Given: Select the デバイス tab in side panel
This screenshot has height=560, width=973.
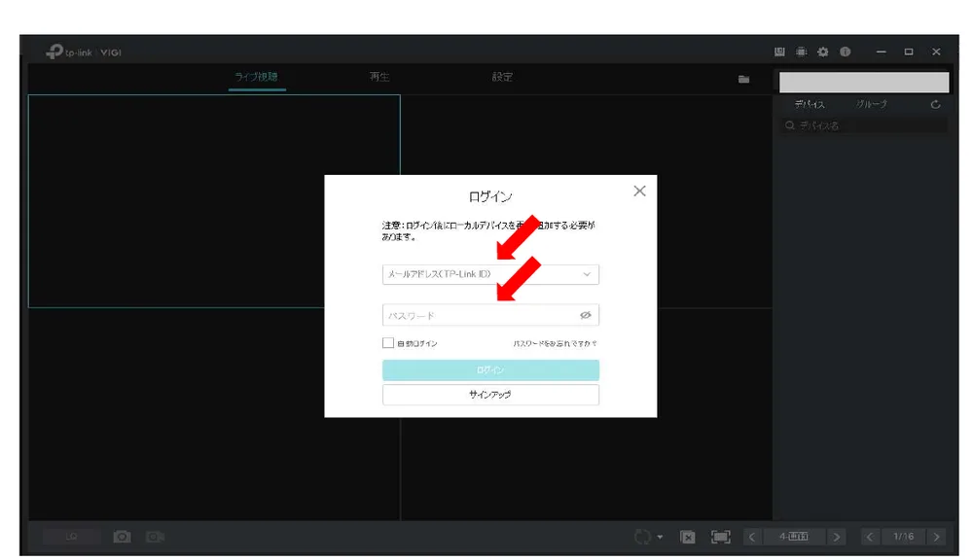Looking at the screenshot, I should [810, 105].
